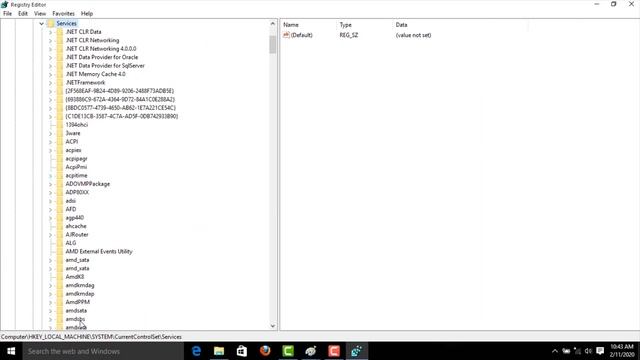Open the View menu
Viewport: 640px width, 360px height.
[x=40, y=13]
